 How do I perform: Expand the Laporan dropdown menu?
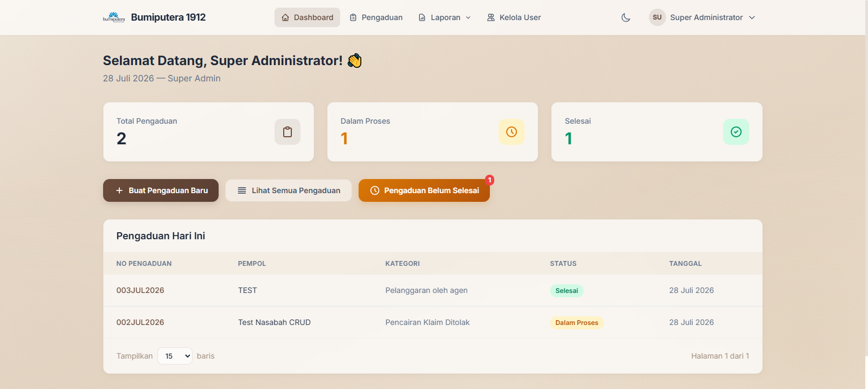coord(444,17)
